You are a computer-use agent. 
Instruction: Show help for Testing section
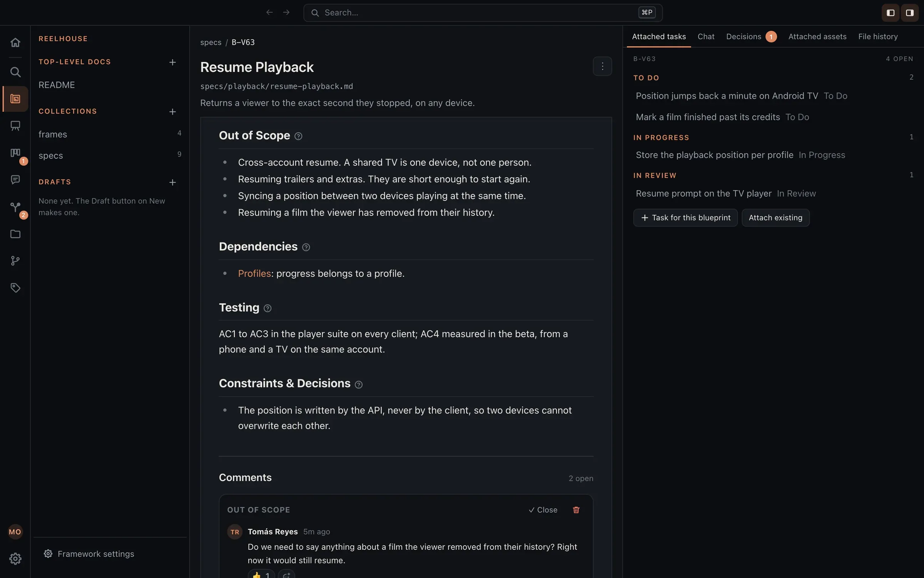coord(268,308)
